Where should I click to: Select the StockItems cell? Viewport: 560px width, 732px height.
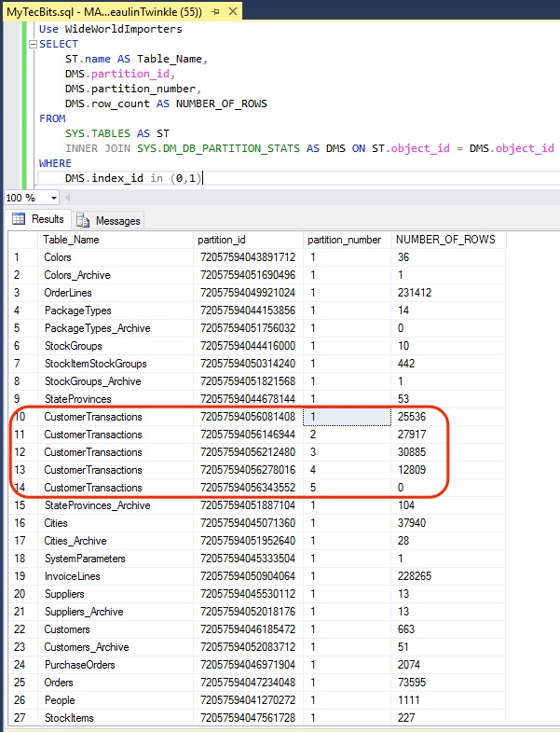[116, 718]
